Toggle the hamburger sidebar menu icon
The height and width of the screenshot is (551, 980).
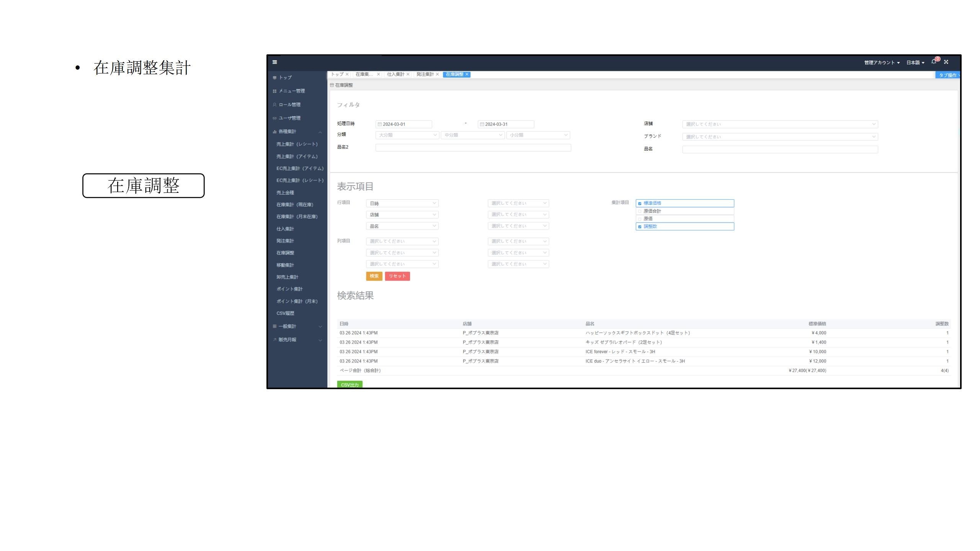[x=274, y=62]
